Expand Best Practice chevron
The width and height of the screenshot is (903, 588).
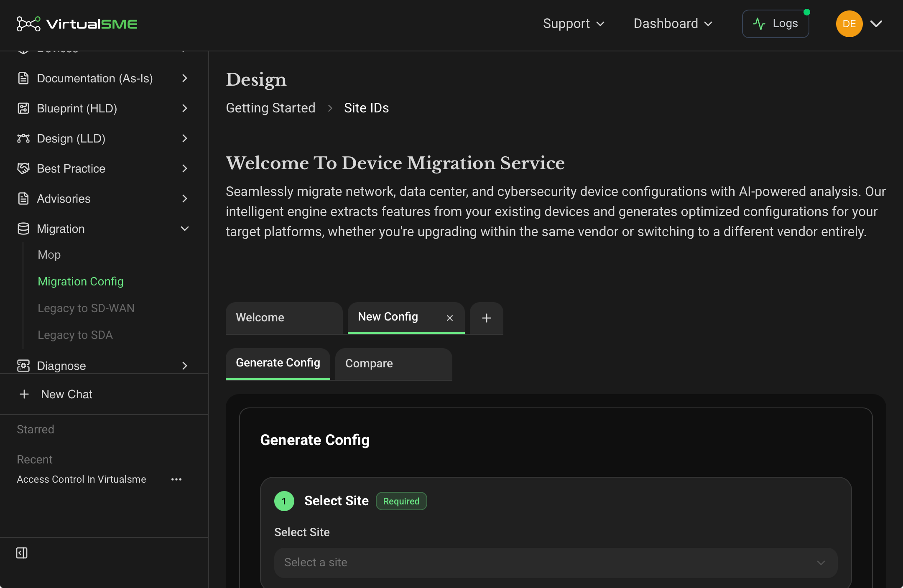(x=185, y=168)
